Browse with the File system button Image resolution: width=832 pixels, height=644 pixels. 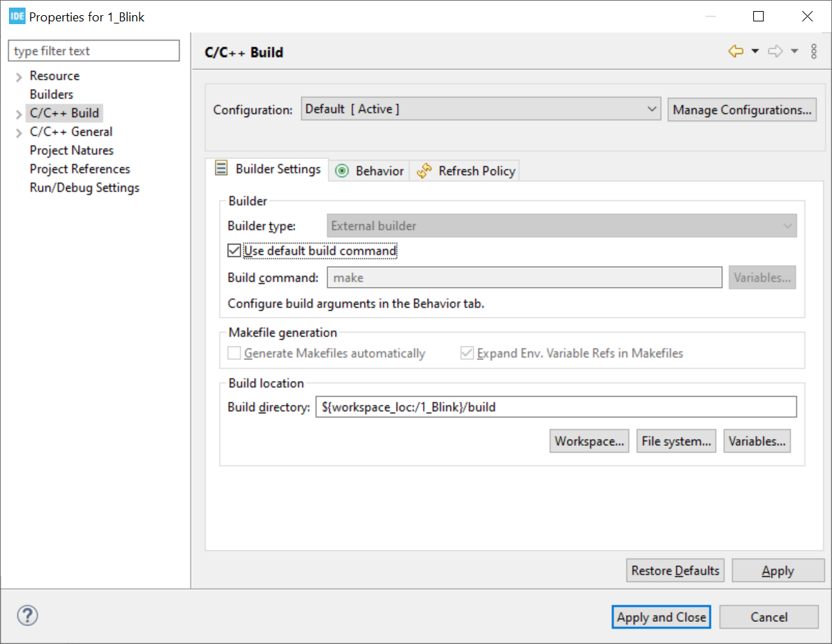click(x=676, y=442)
